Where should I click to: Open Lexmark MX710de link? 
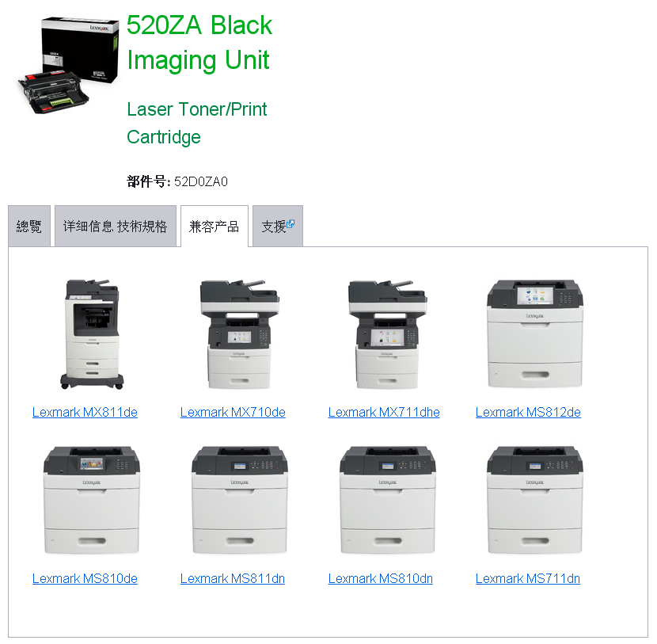(x=233, y=412)
